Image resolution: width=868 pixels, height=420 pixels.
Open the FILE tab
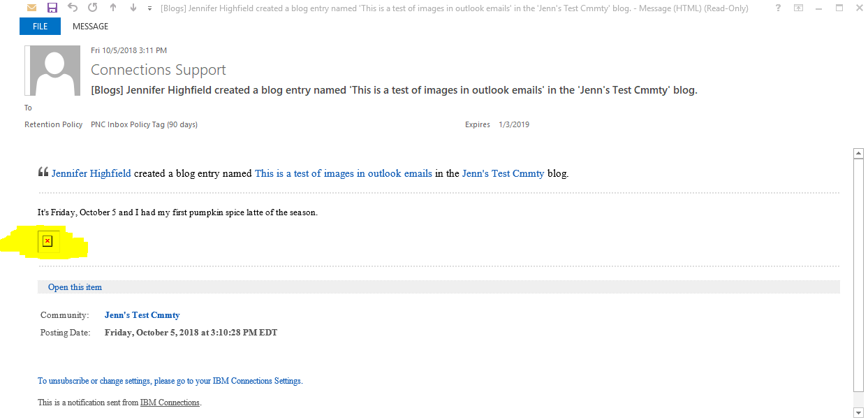click(x=41, y=27)
